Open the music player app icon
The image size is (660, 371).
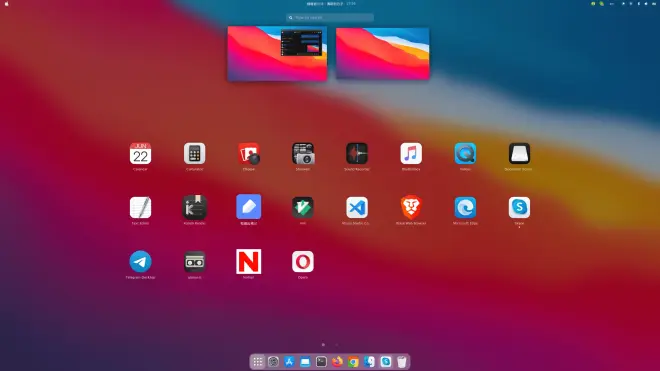click(x=411, y=154)
